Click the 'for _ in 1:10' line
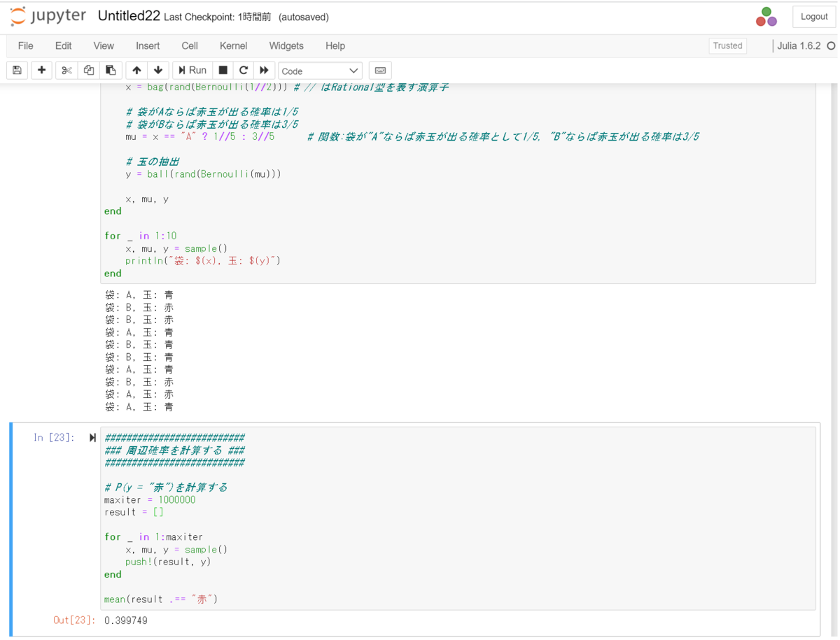The height and width of the screenshot is (640, 840). tap(141, 236)
